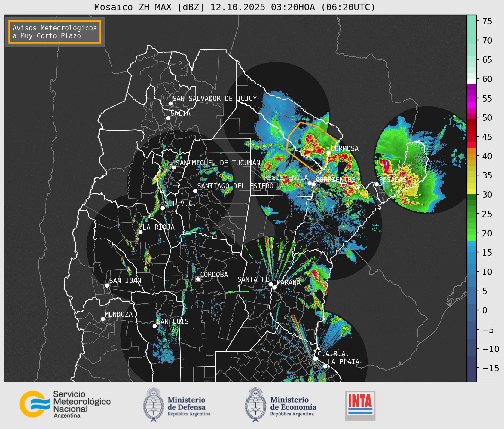Click the SAN LUIS text label

point(173,321)
